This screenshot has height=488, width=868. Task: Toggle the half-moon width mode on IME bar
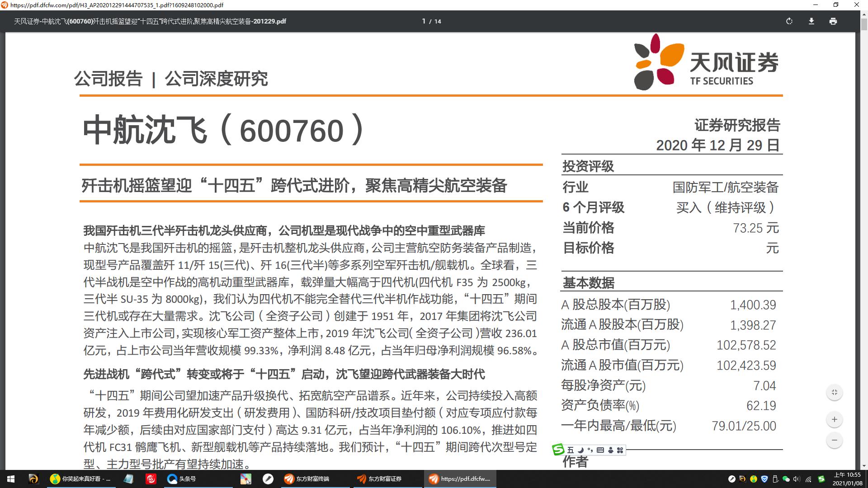coord(580,450)
